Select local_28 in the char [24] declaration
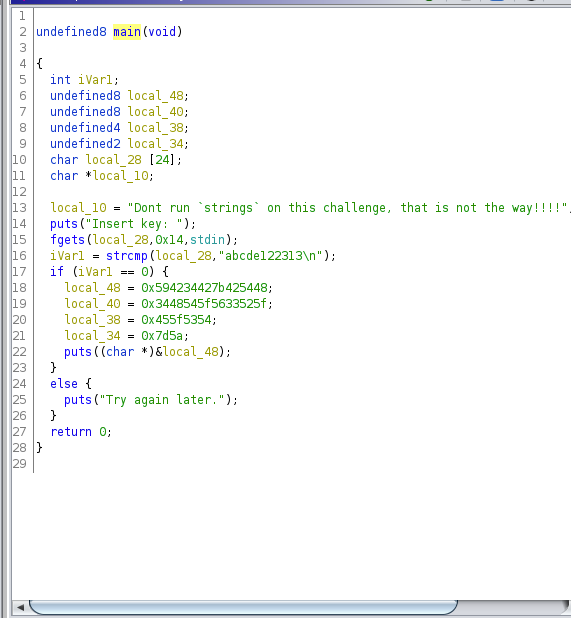 [x=113, y=160]
